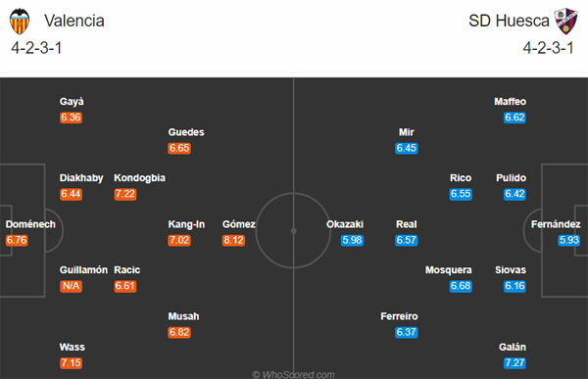Select player name Okazaki

pos(345,224)
